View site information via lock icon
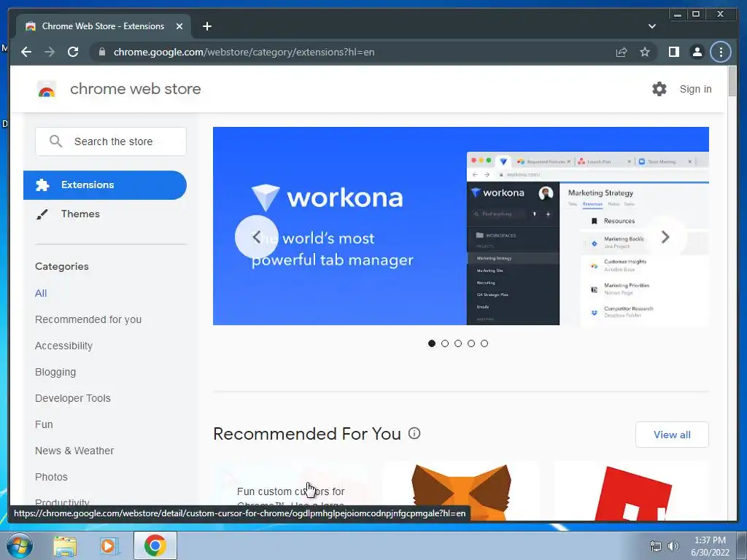The image size is (747, 560). coord(102,52)
